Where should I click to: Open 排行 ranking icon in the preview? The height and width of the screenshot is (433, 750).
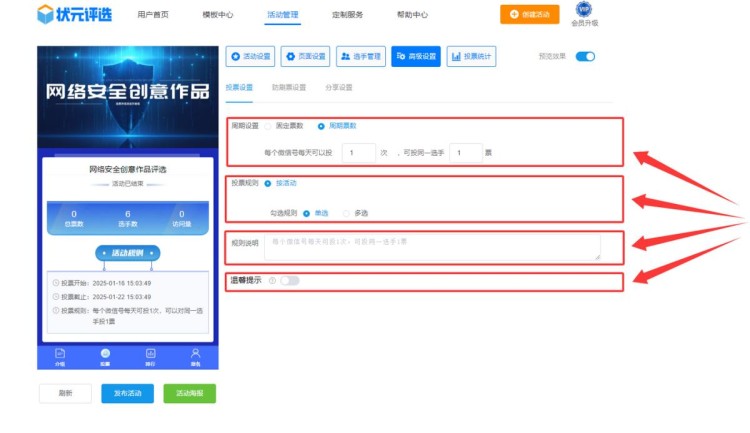(x=150, y=355)
